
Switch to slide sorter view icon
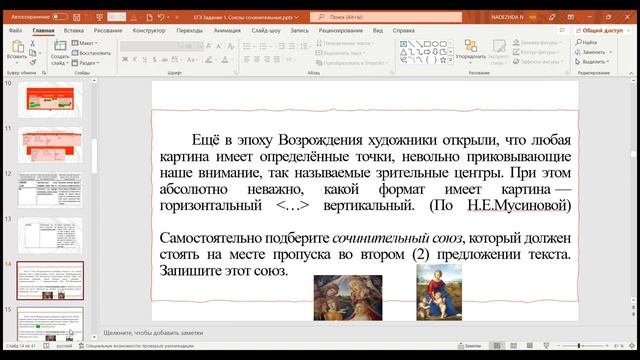513,346
